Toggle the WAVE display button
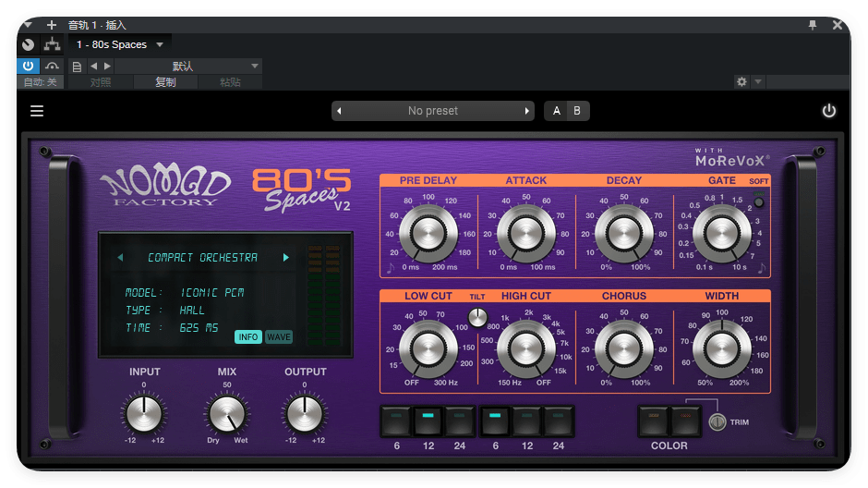This screenshot has width=868, height=488. [279, 336]
